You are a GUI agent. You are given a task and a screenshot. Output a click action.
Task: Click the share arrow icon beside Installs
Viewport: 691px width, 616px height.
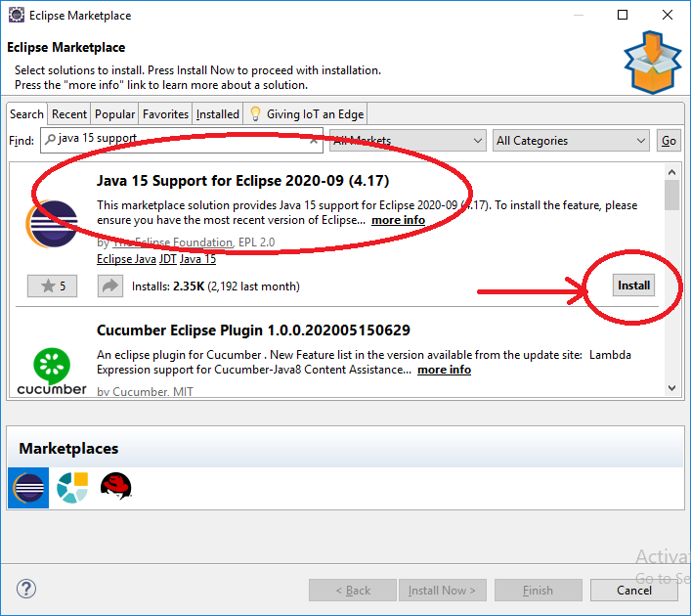110,286
